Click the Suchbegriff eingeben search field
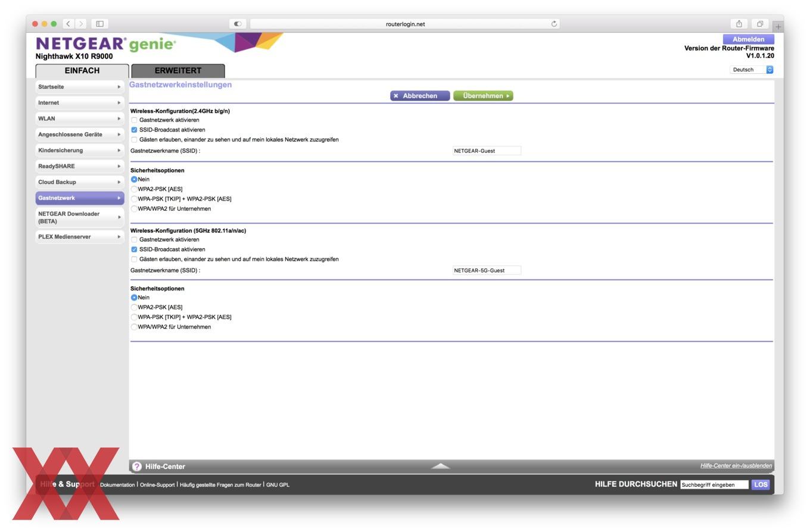Viewport: 810px width, 532px height. point(714,485)
